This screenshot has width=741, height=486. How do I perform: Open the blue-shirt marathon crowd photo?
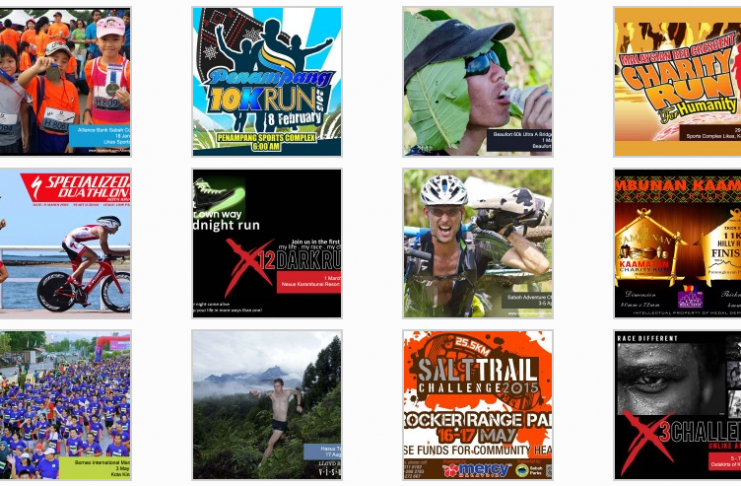point(65,405)
